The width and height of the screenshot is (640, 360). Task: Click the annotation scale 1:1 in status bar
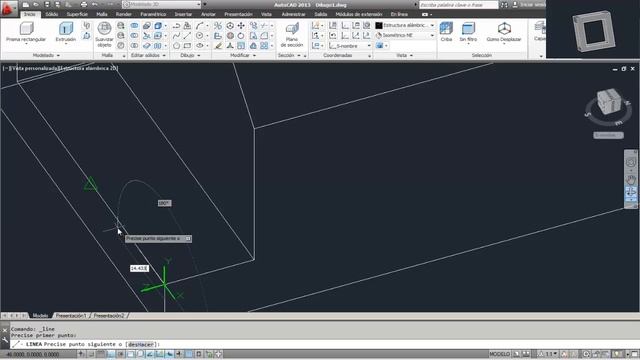(548, 354)
